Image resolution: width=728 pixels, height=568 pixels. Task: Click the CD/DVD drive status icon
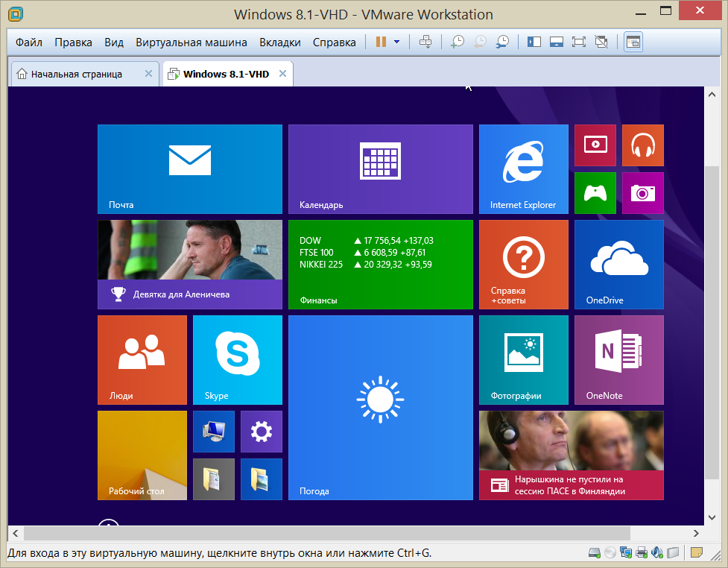(610, 552)
